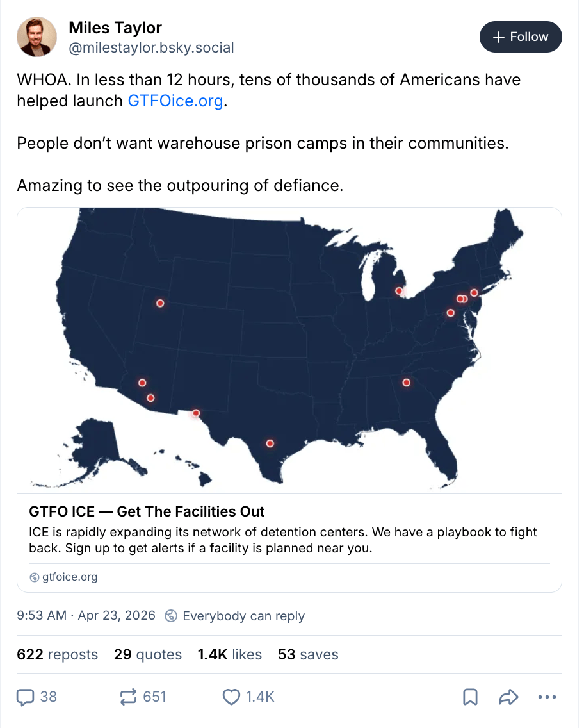
Task: Click the reply speech bubble icon
Action: point(26,697)
